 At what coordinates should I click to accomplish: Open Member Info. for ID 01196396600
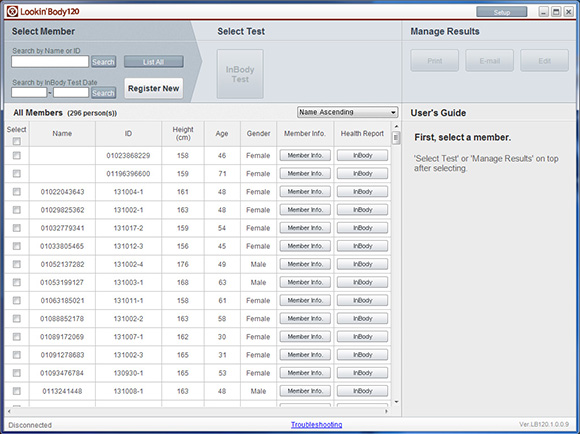[305, 174]
